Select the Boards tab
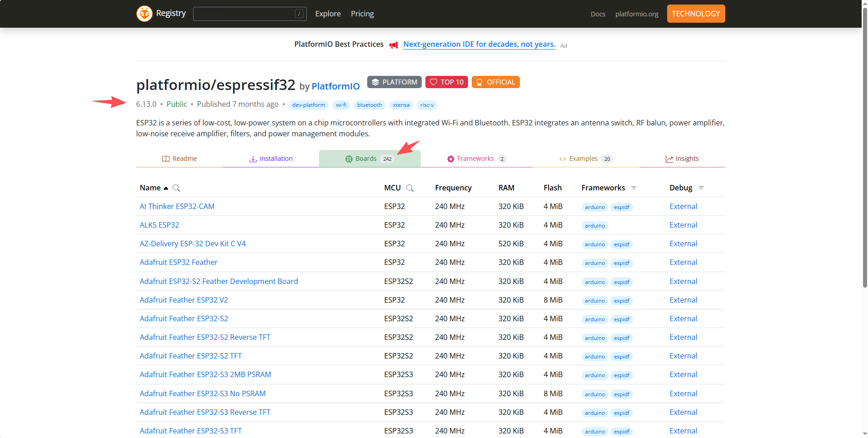 [369, 159]
